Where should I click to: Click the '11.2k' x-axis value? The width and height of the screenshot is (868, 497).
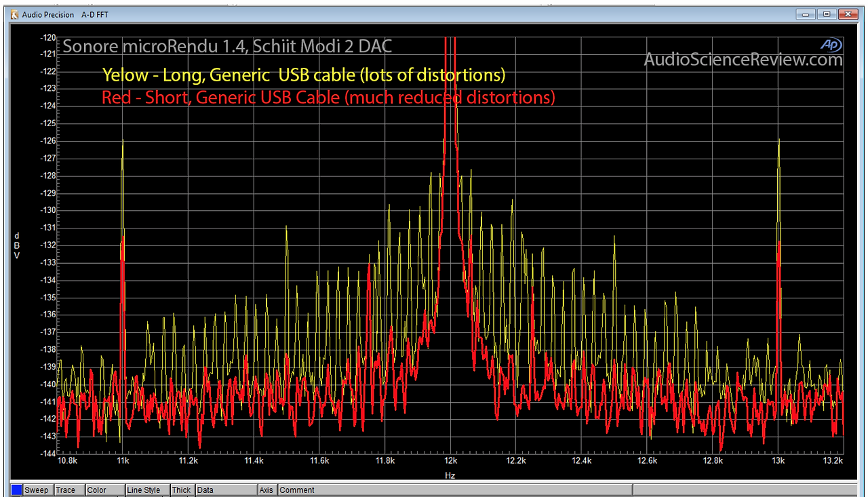(x=189, y=461)
